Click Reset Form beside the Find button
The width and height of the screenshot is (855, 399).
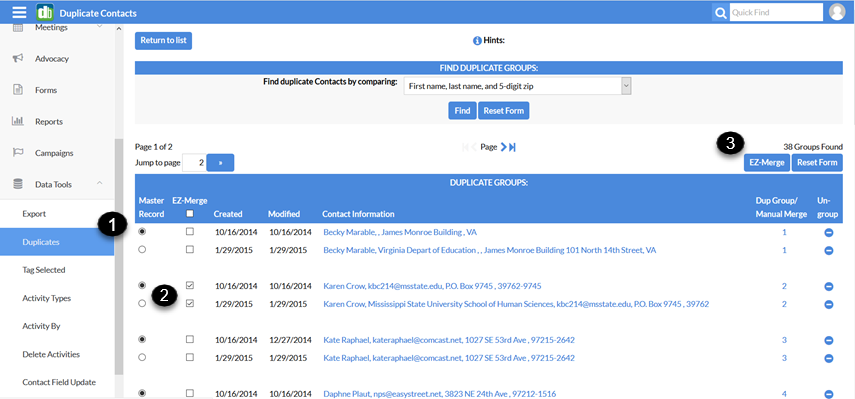pyautogui.click(x=503, y=111)
